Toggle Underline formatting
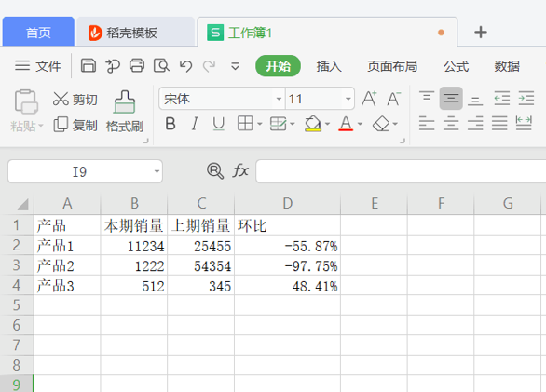 (x=219, y=124)
